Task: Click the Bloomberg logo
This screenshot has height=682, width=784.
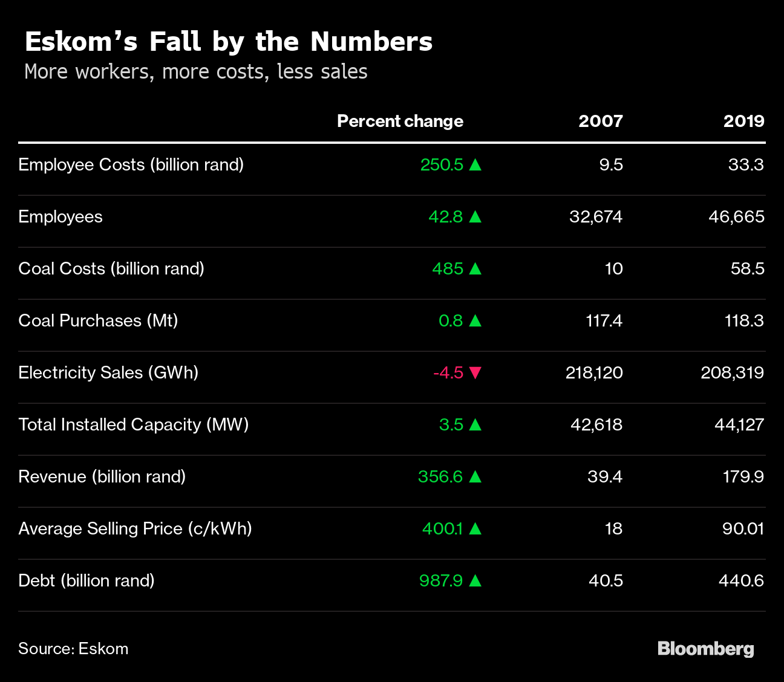Action: 705,649
